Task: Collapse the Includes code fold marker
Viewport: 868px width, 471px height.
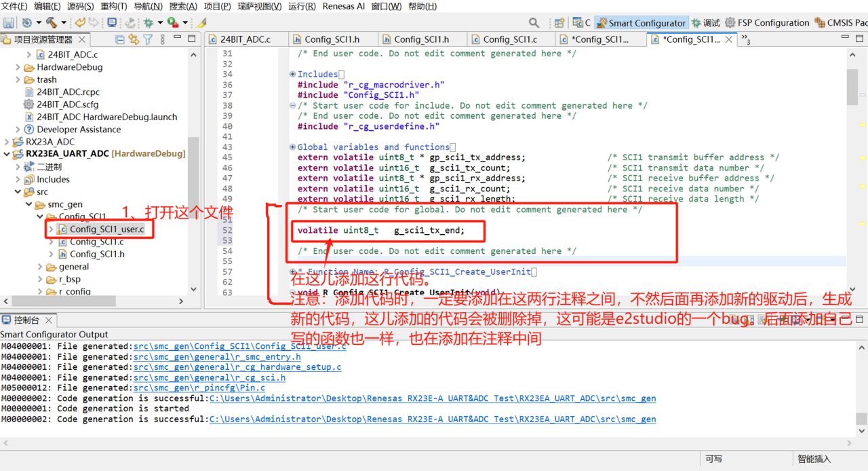Action: coord(292,74)
